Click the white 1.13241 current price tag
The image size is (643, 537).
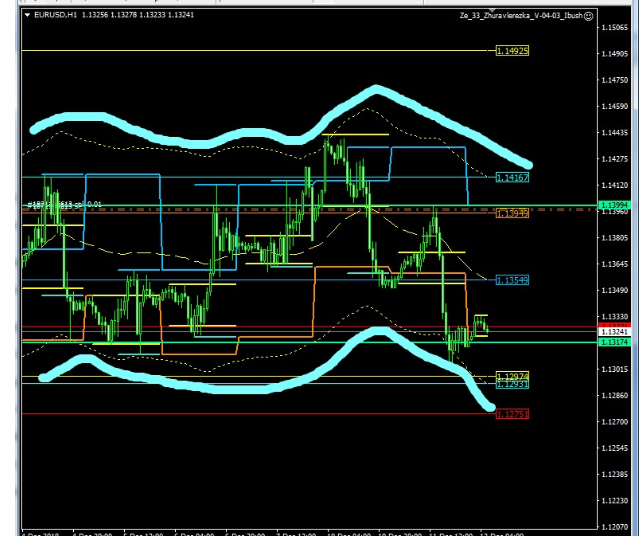[x=613, y=331]
